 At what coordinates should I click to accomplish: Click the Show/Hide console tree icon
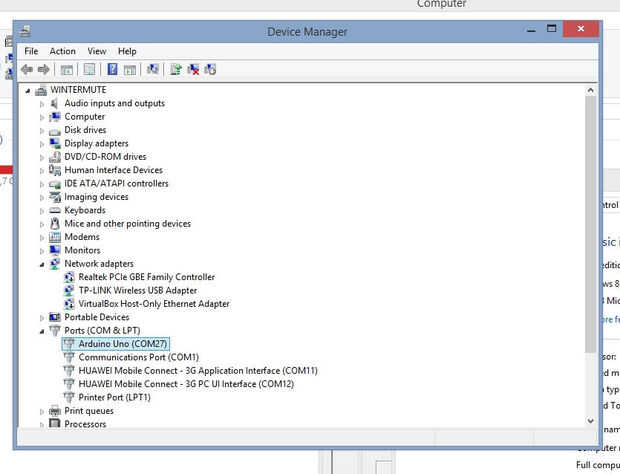pos(66,70)
